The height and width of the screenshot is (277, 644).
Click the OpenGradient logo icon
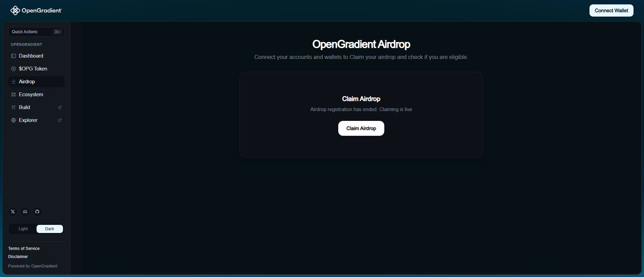click(x=15, y=10)
